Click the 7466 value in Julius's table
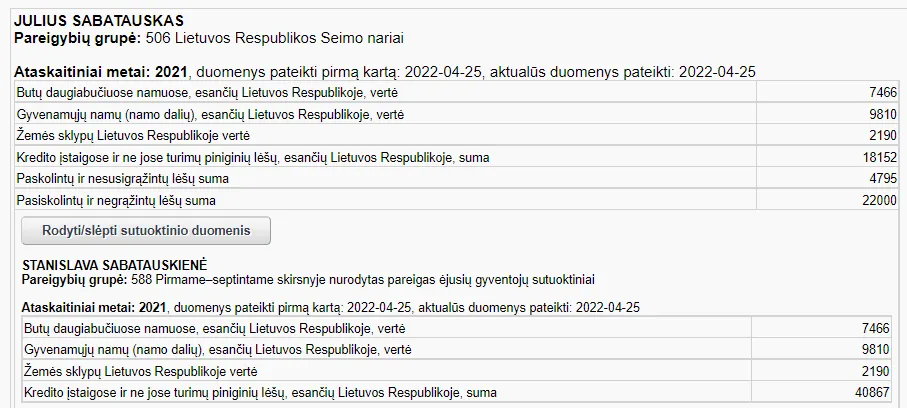The height and width of the screenshot is (408, 907). pyautogui.click(x=884, y=92)
